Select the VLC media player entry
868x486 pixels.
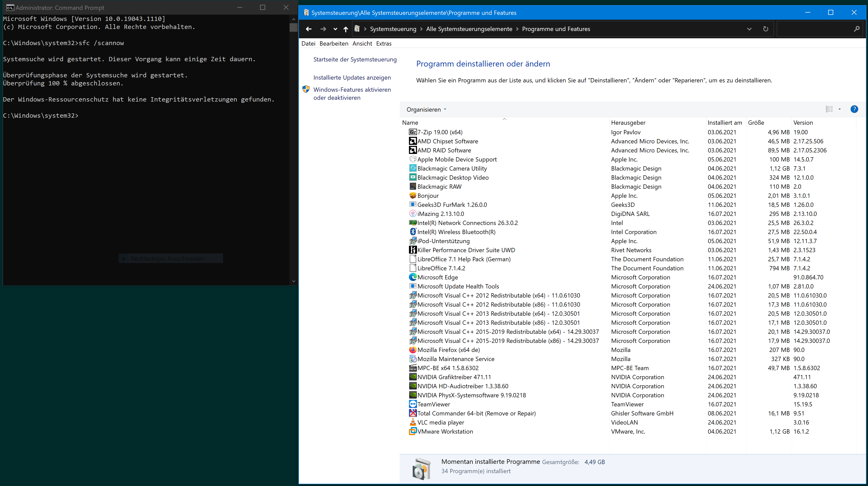coord(440,423)
